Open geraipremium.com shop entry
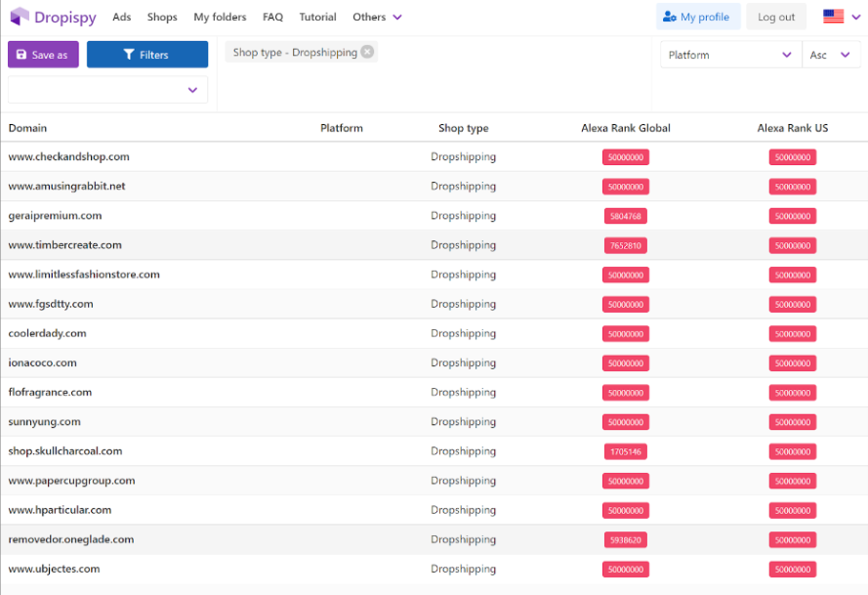 [55, 216]
